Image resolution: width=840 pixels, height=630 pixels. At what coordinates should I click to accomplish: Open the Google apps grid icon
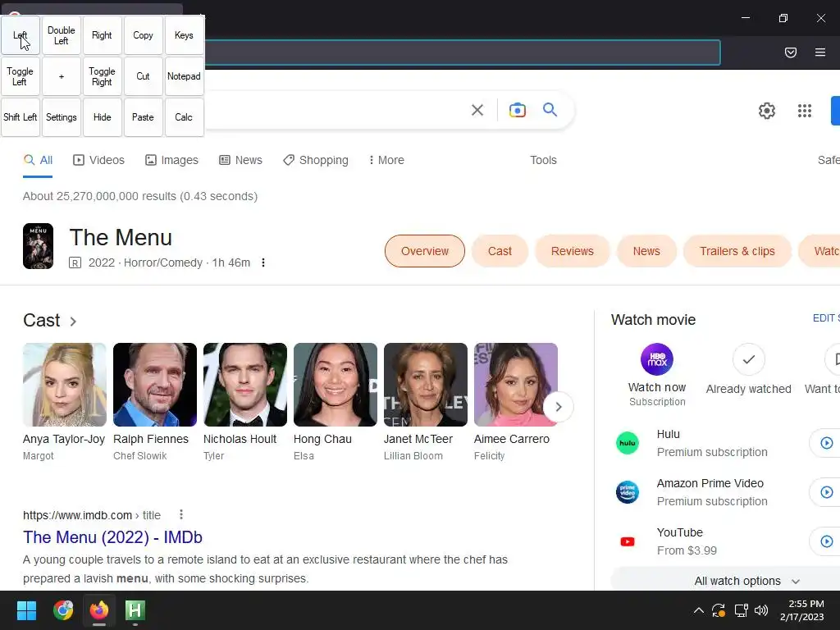coord(804,111)
